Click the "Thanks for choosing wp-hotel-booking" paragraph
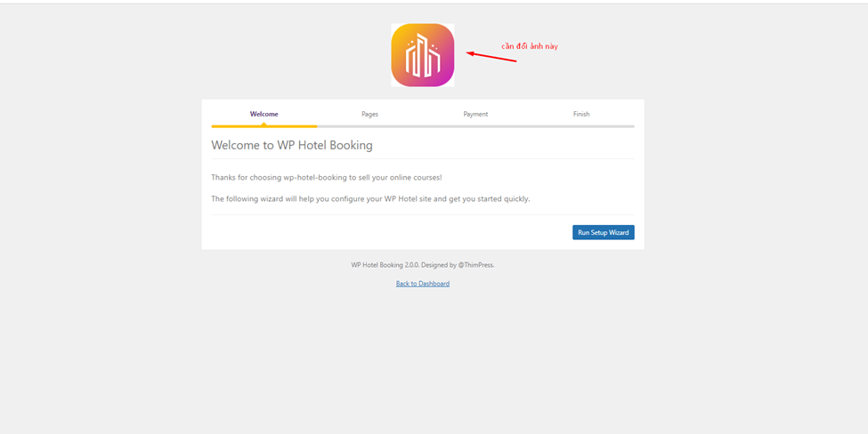 [x=326, y=177]
